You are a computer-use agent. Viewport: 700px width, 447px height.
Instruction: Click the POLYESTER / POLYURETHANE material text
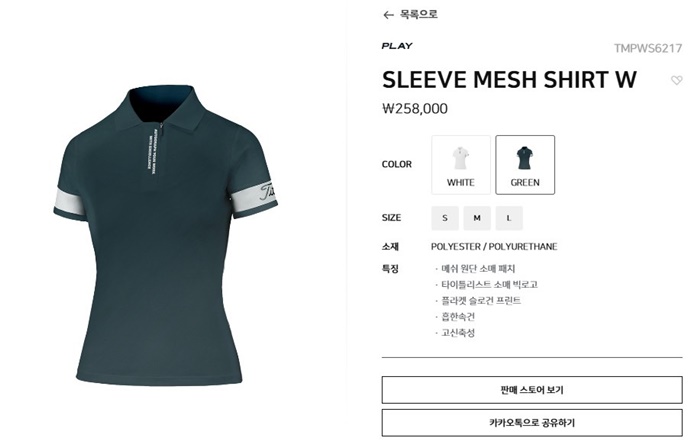[x=494, y=246]
